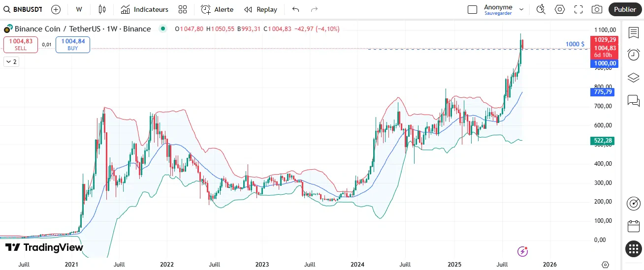Screen dimensions: 644x270
Task: Open the apps grid round button
Action: (633, 249)
